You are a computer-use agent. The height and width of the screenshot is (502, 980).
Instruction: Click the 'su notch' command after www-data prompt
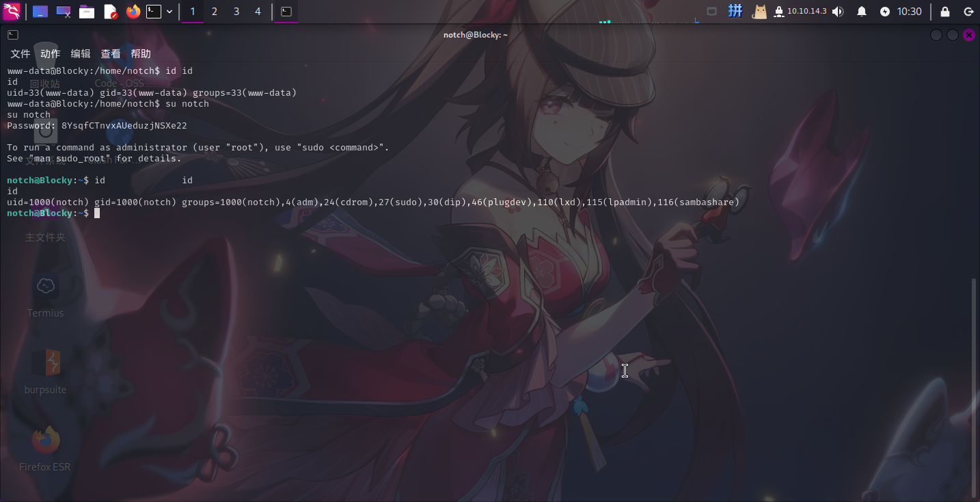[187, 104]
